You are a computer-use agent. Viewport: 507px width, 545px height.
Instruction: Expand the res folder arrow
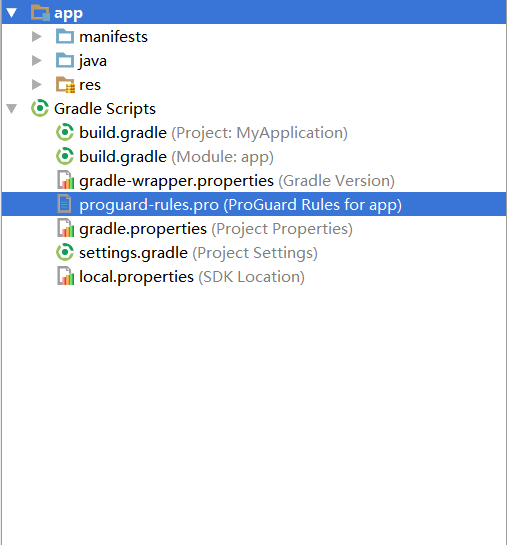tap(36, 84)
